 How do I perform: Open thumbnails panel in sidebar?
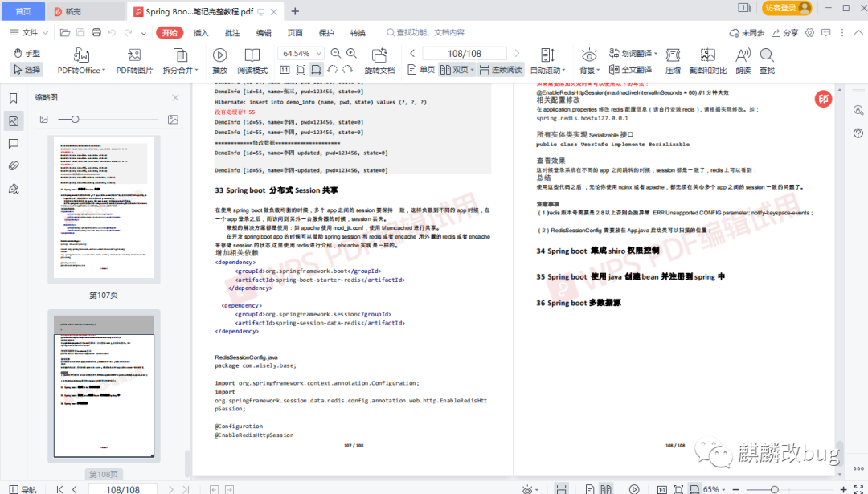coord(14,121)
